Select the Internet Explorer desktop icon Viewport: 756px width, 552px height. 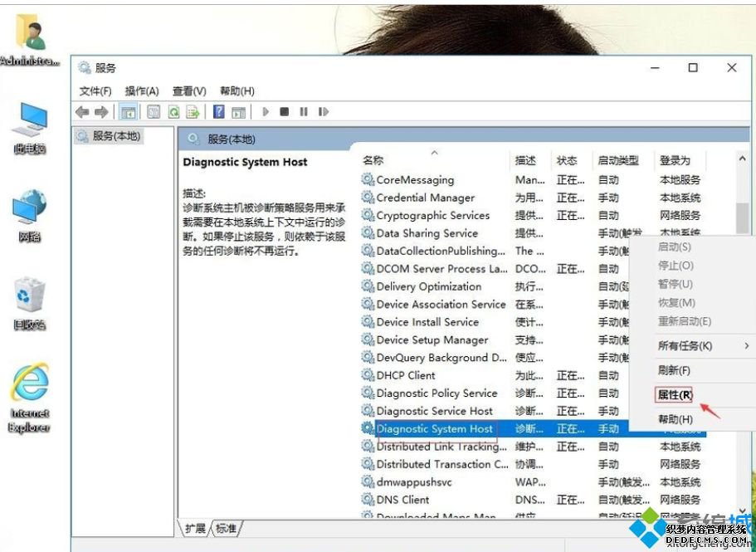[x=30, y=398]
